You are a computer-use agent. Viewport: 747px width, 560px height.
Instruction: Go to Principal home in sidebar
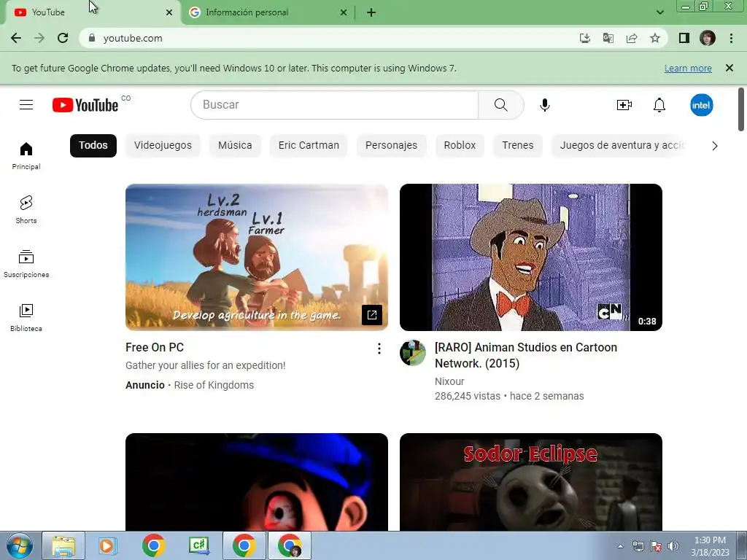pyautogui.click(x=26, y=156)
